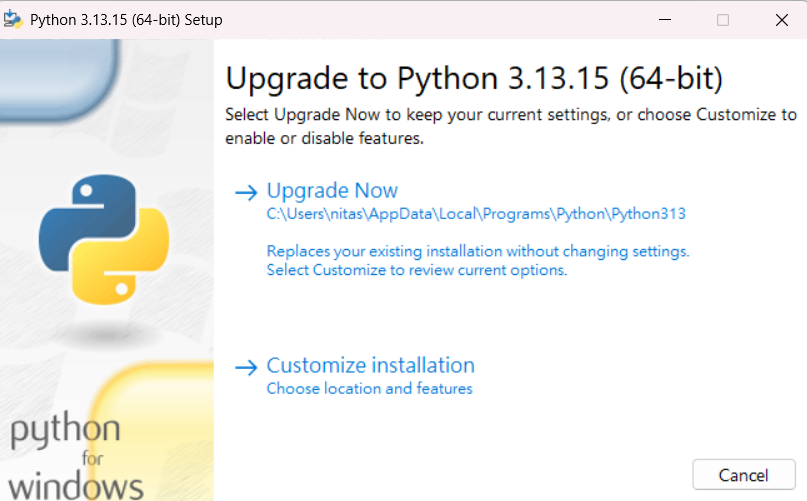Click the blue rounded shape in sidebar top
Viewport: 807px width, 501px height.
59,80
